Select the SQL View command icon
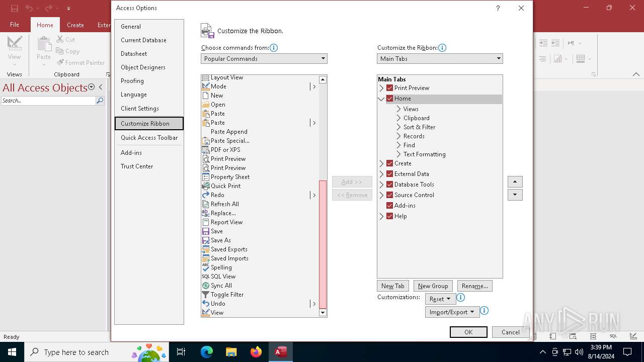 pyautogui.click(x=205, y=277)
